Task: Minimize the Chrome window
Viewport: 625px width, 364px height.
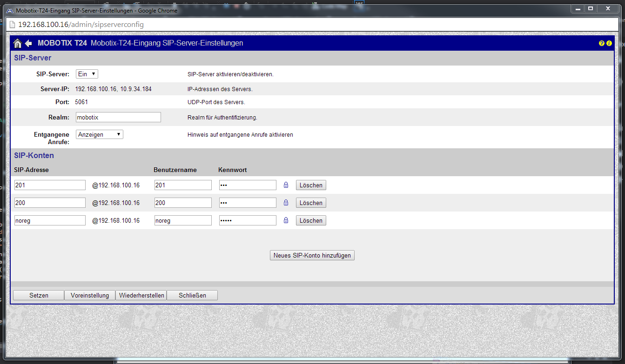Action: tap(578, 8)
